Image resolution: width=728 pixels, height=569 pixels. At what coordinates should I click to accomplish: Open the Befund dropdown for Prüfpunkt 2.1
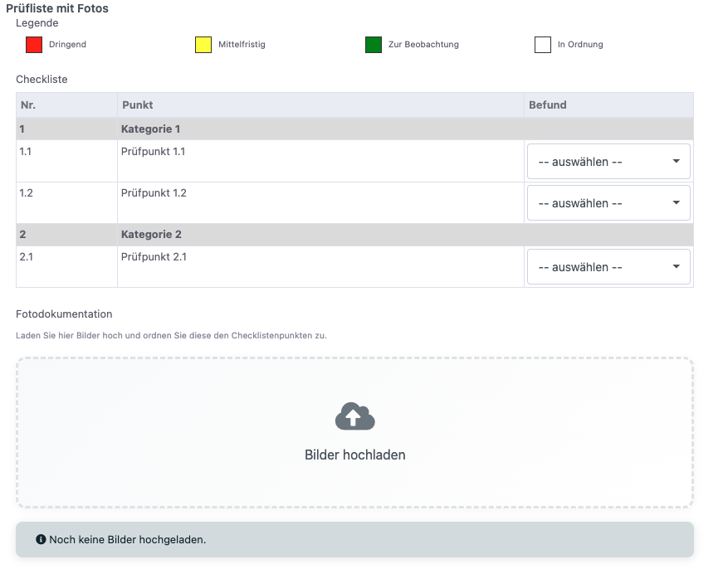608,266
